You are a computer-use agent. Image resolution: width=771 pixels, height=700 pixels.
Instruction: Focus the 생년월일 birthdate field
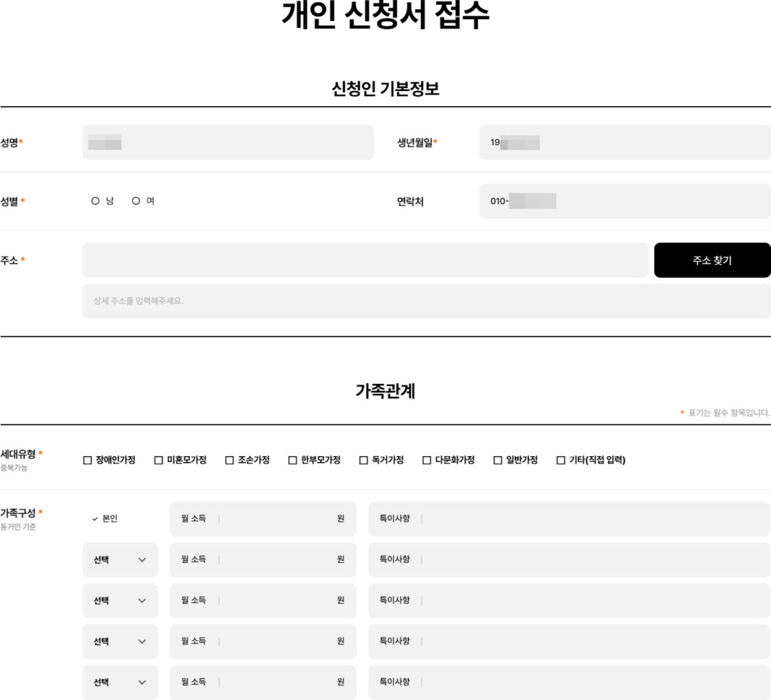point(624,142)
